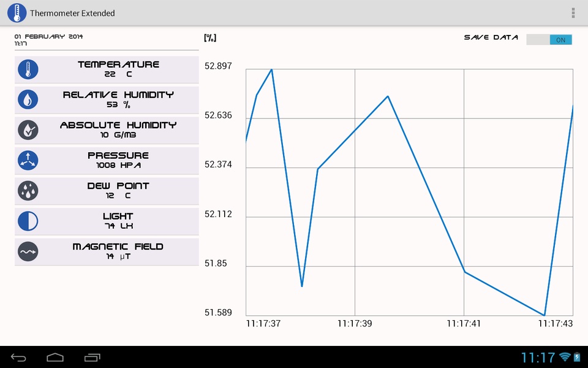Viewport: 588px width, 368px height.
Task: Show the Pressure 1008 hPa graph
Action: point(107,161)
